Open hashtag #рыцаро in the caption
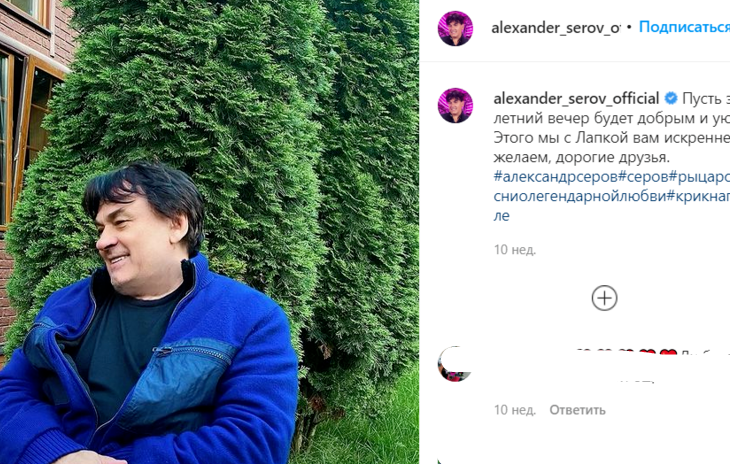 click(699, 176)
